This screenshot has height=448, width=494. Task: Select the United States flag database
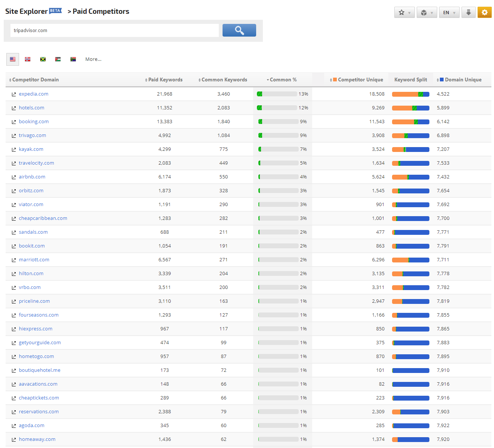click(13, 59)
